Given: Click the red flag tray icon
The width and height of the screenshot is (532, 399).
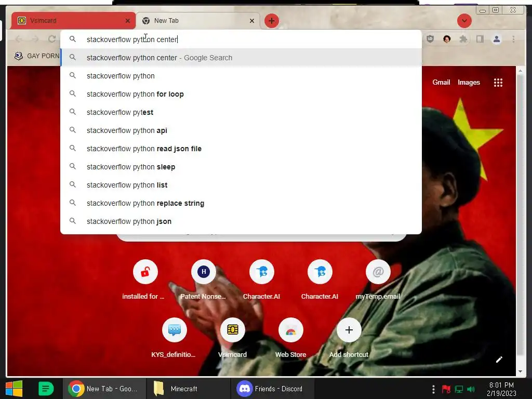Looking at the screenshot, I should pyautogui.click(x=446, y=389).
